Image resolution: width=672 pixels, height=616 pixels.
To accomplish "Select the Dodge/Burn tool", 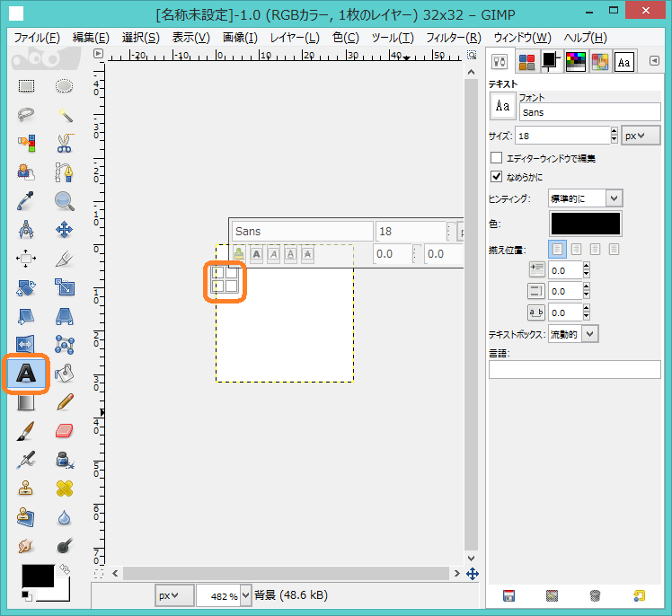I will tap(65, 546).
